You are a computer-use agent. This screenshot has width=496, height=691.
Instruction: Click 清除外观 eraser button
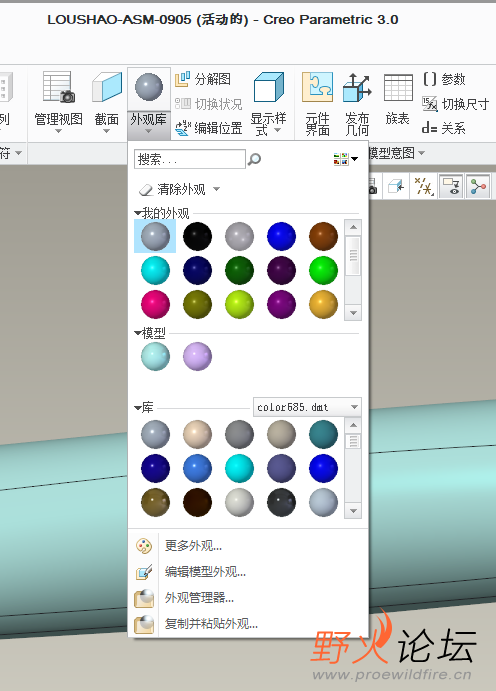[173, 189]
